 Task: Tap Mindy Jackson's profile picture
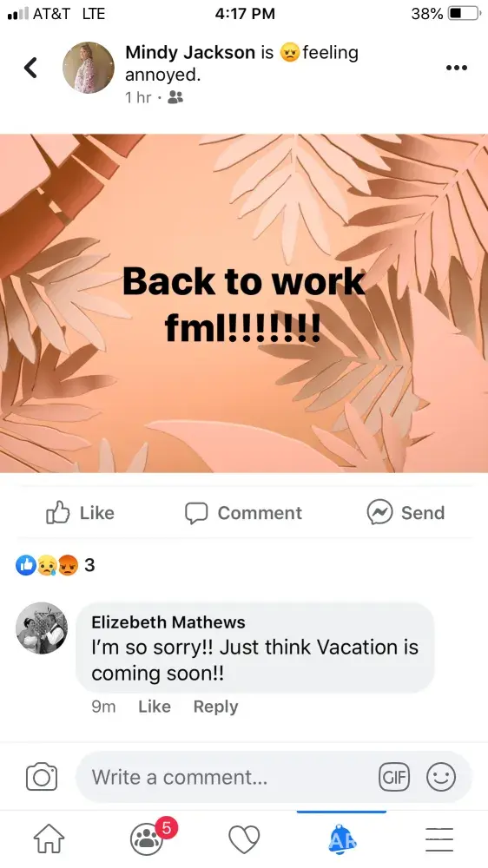coord(88,68)
